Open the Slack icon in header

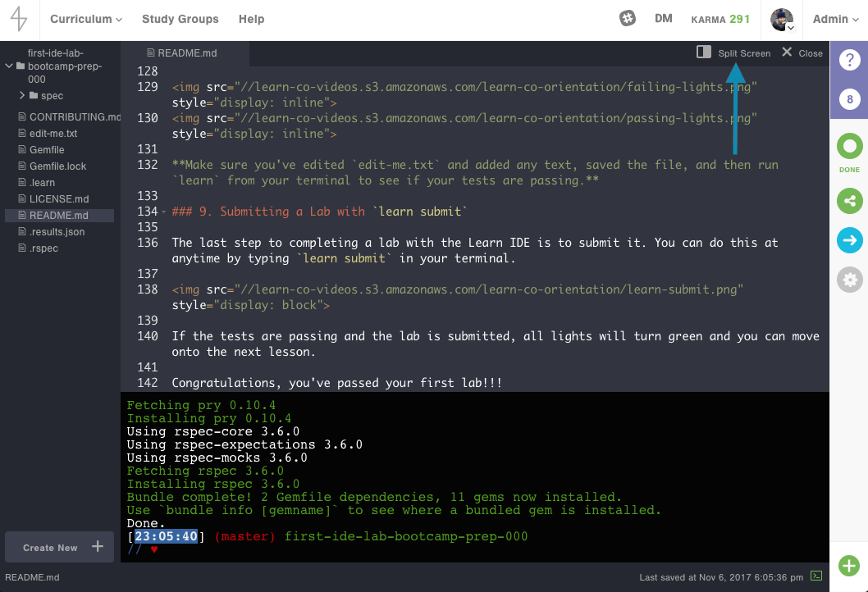[x=628, y=18]
